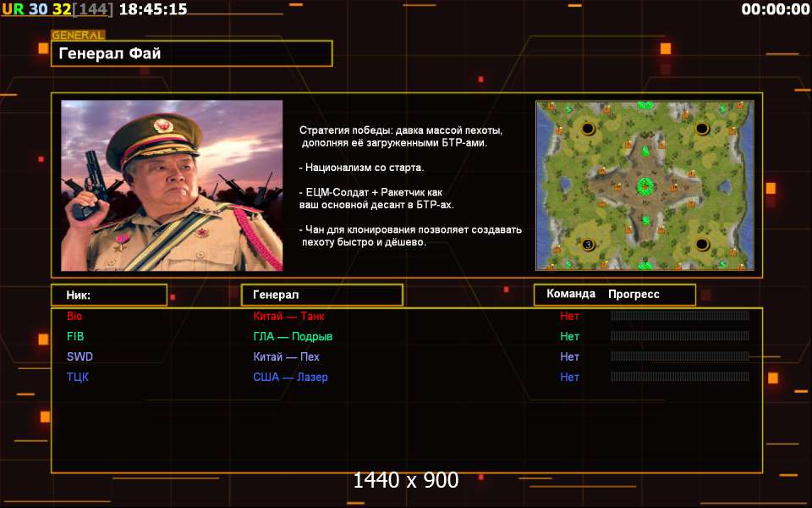Select player name 'FIB'
812x508 pixels.
point(75,336)
